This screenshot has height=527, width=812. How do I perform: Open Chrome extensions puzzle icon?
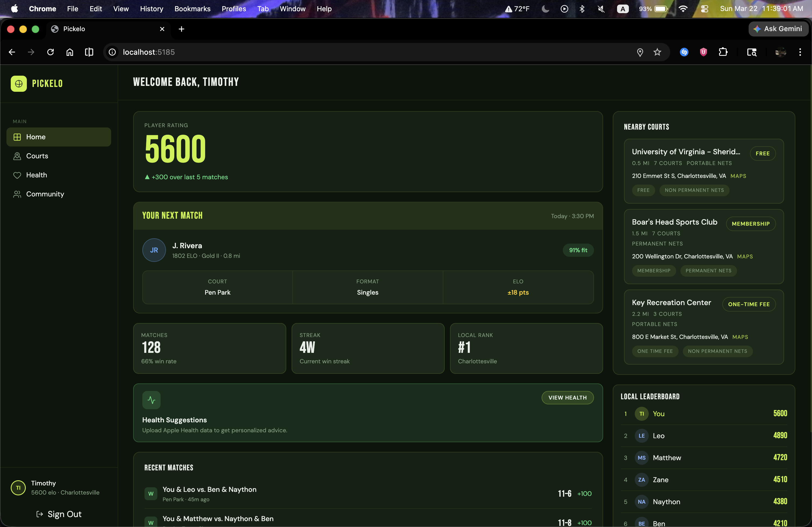tap(723, 52)
